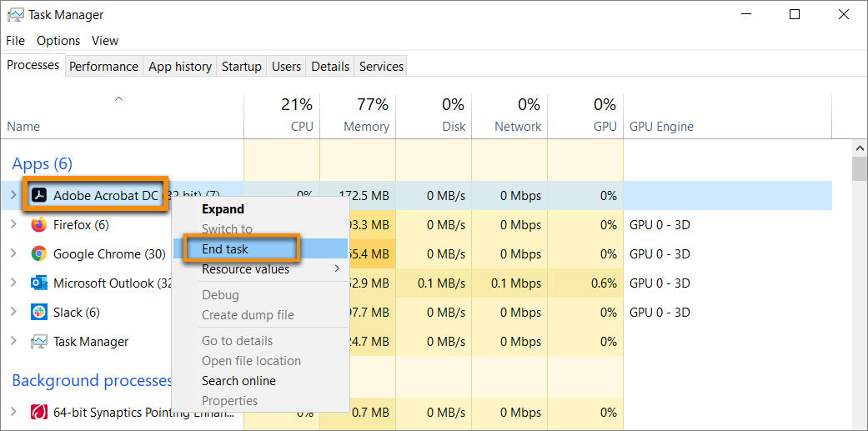This screenshot has width=868, height=431.
Task: Expand the Google Chrome process group
Action: [13, 254]
